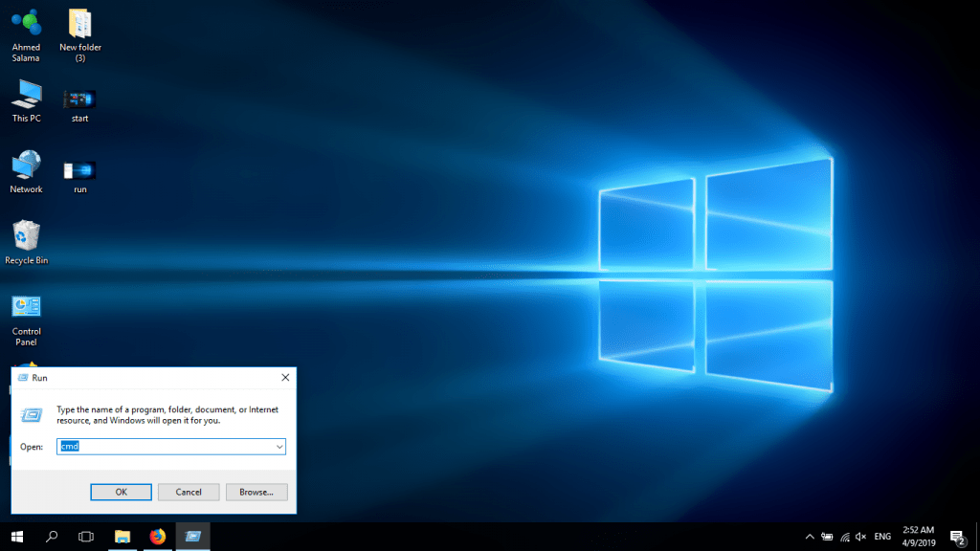Click the Browse... button in Run

click(x=256, y=493)
